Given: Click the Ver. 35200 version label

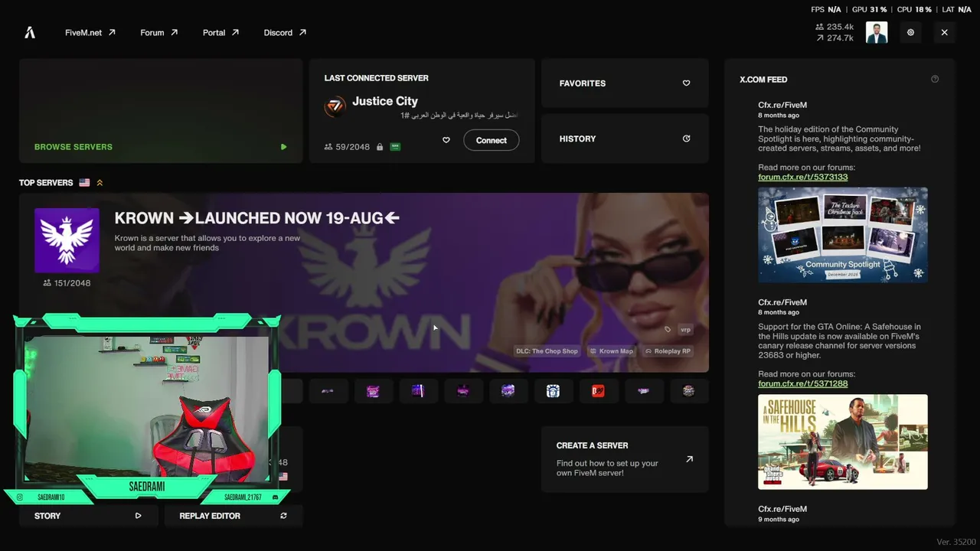Looking at the screenshot, I should (x=956, y=542).
